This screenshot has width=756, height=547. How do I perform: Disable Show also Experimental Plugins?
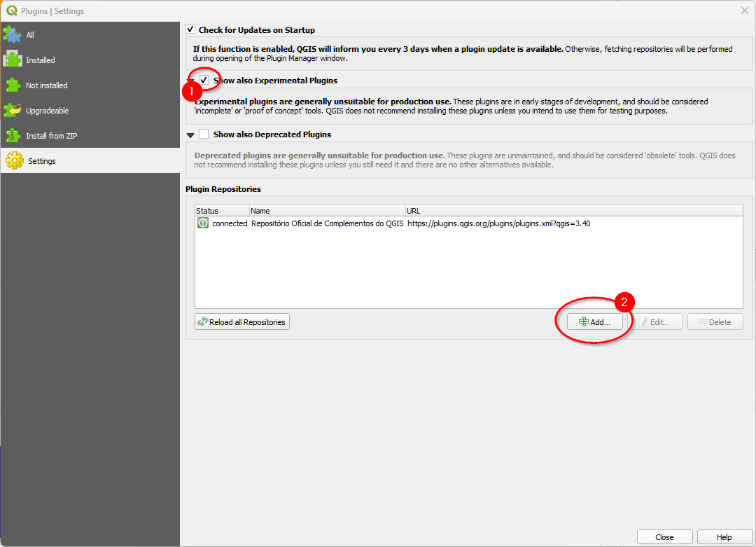pos(203,80)
